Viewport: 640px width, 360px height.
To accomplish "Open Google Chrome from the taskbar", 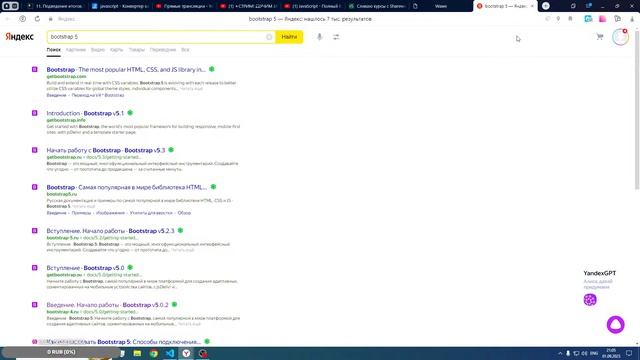I will [153, 353].
